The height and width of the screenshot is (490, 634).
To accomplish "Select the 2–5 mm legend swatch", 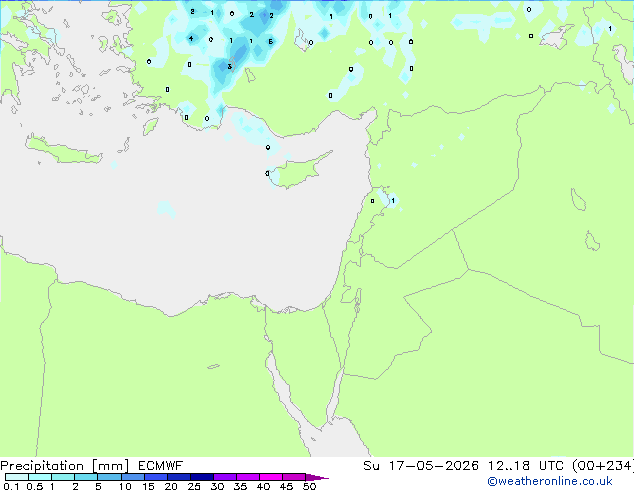I will tap(86, 477).
